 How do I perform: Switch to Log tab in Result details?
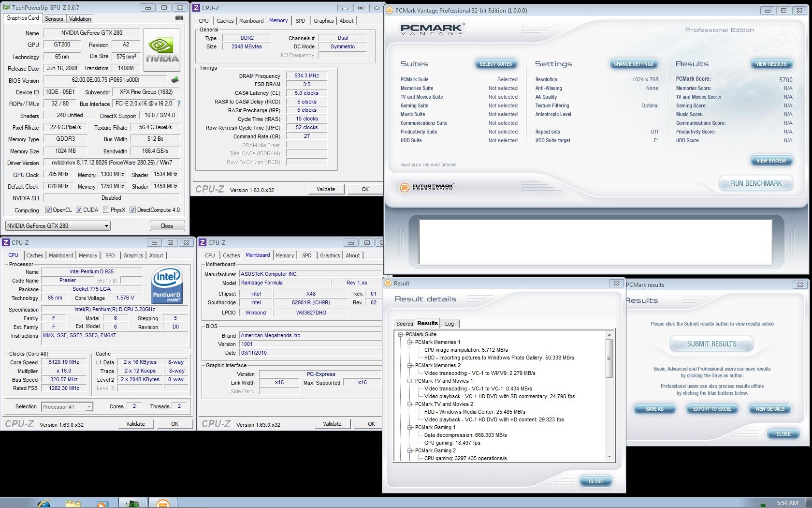(449, 324)
